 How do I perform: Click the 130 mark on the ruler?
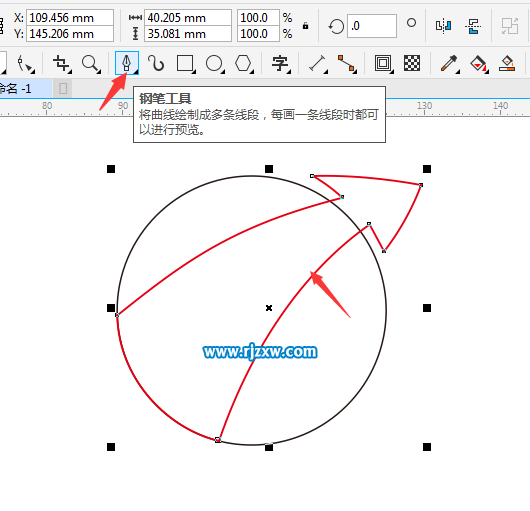click(x=424, y=106)
